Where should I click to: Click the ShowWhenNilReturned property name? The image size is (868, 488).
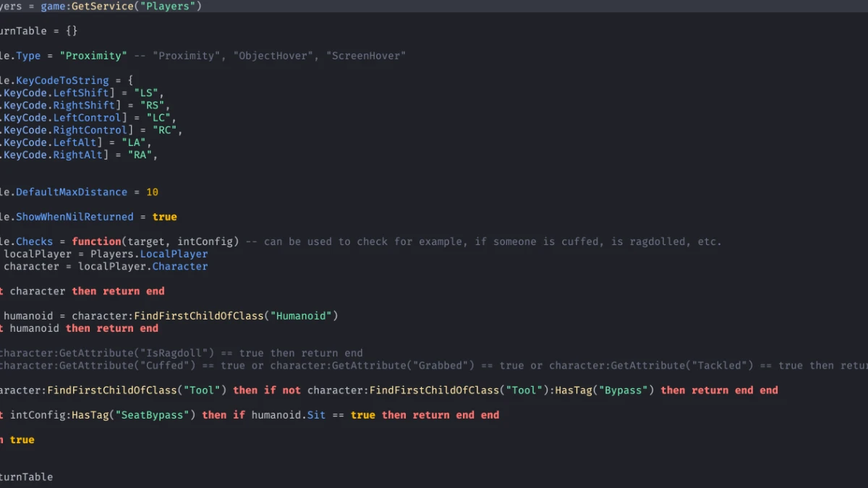75,217
